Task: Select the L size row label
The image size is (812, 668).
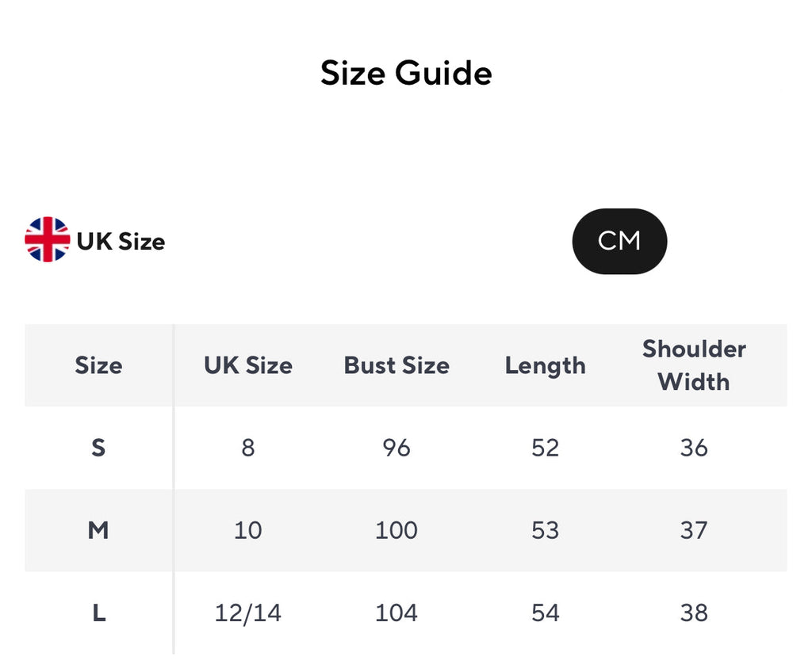Action: pos(98,613)
